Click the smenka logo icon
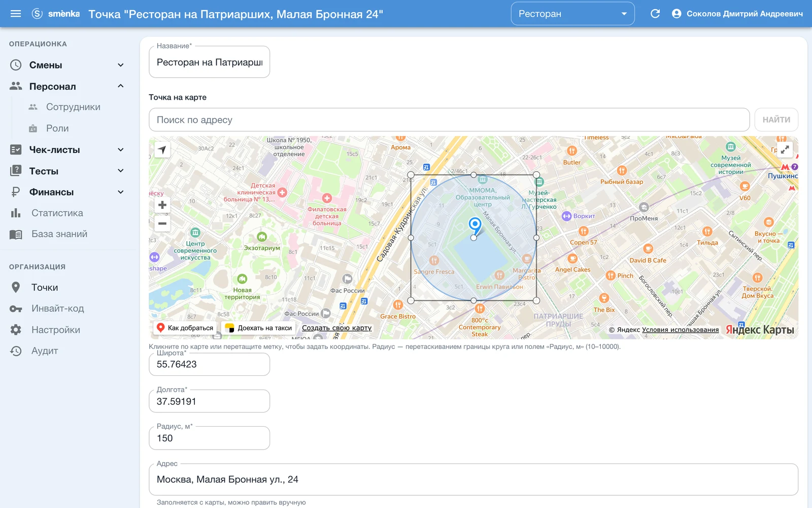Viewport: 812px width, 508px height. tap(37, 14)
